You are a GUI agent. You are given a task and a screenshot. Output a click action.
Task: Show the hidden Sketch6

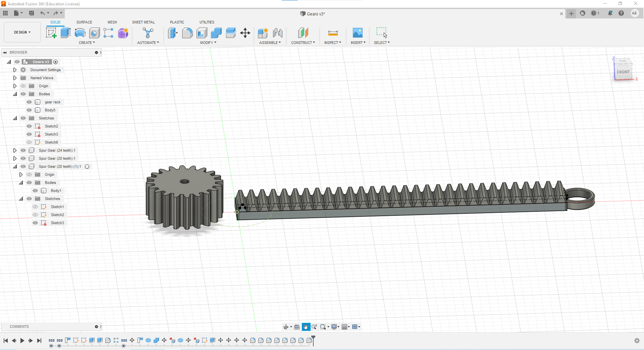click(29, 142)
